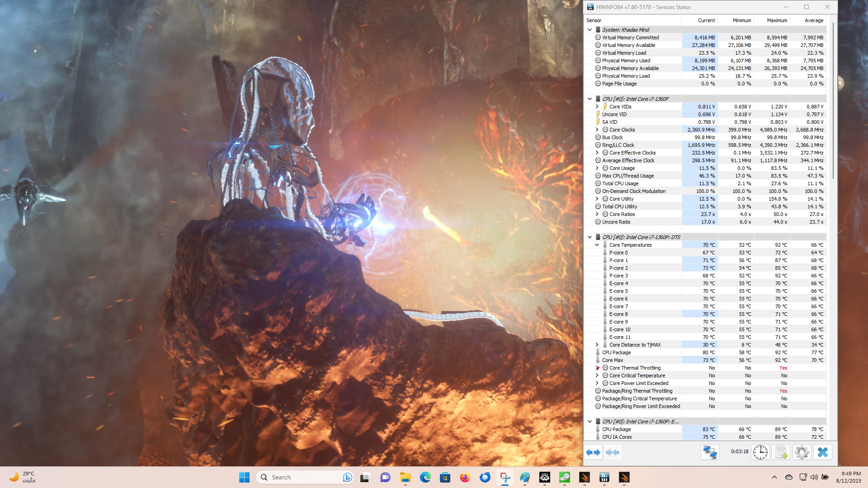The image size is (868, 488).
Task: Select the E-core 11 temperature row
Action: [705, 337]
